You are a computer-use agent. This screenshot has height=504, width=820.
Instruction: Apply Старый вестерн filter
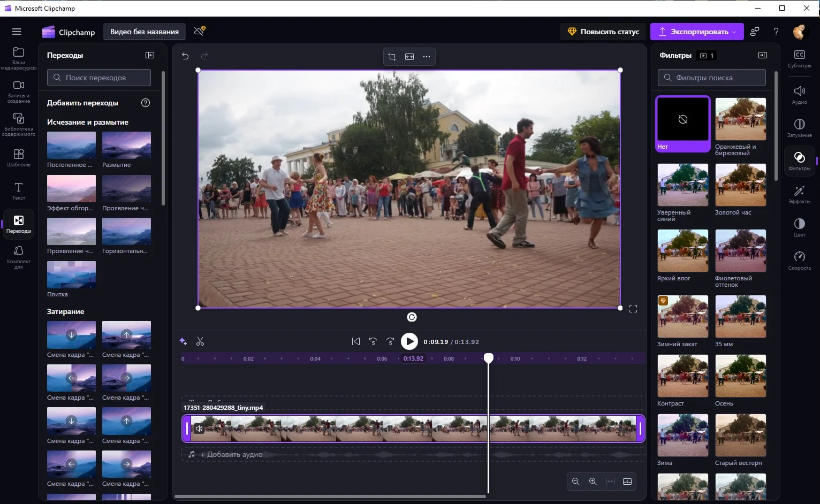(741, 435)
